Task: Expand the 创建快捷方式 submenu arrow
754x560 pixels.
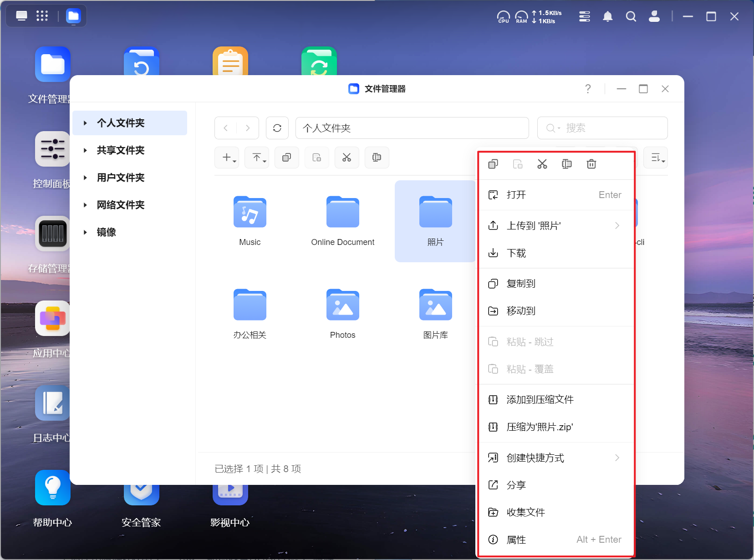Action: pyautogui.click(x=617, y=458)
